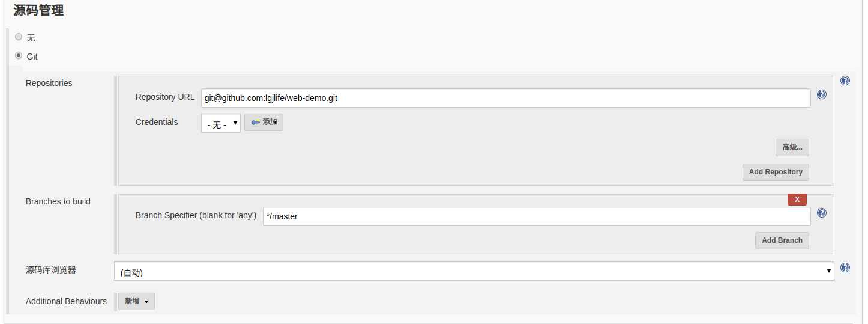Click the Add Repository button
The height and width of the screenshot is (324, 868).
pos(776,172)
